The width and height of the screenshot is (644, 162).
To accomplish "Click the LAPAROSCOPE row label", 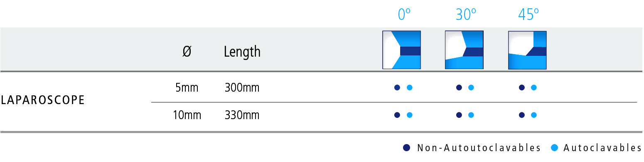I will click(43, 100).
